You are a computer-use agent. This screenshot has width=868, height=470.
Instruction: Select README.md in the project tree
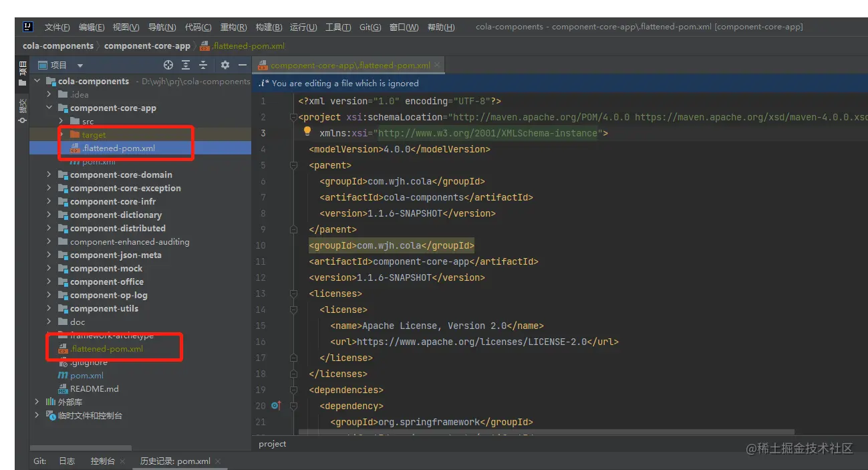click(x=94, y=388)
